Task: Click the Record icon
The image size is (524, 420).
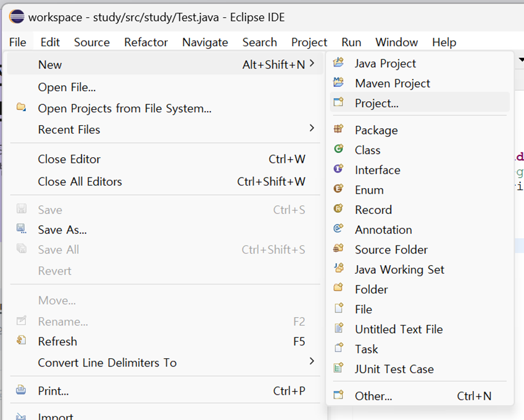Action: click(x=338, y=208)
